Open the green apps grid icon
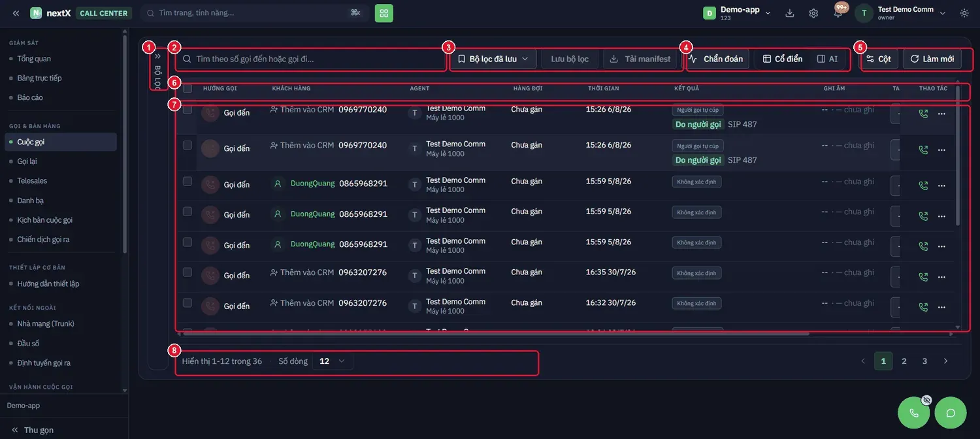 click(x=384, y=13)
